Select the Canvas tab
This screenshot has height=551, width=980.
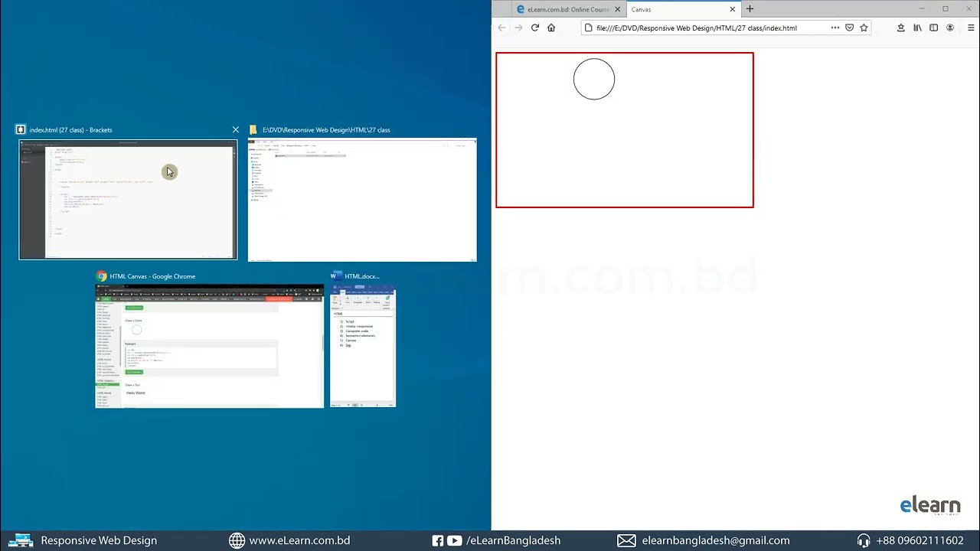point(682,9)
